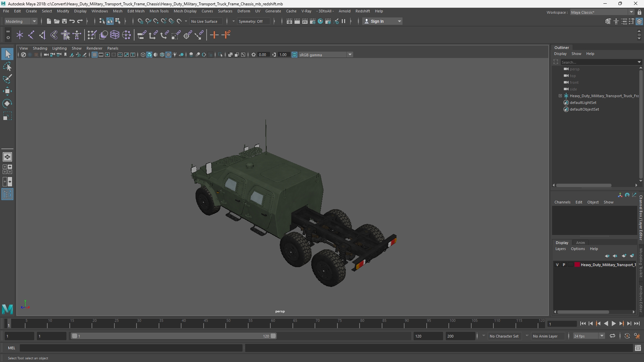This screenshot has height=362, width=644.
Task: Enable Snap to Curves icon
Action: (148, 21)
